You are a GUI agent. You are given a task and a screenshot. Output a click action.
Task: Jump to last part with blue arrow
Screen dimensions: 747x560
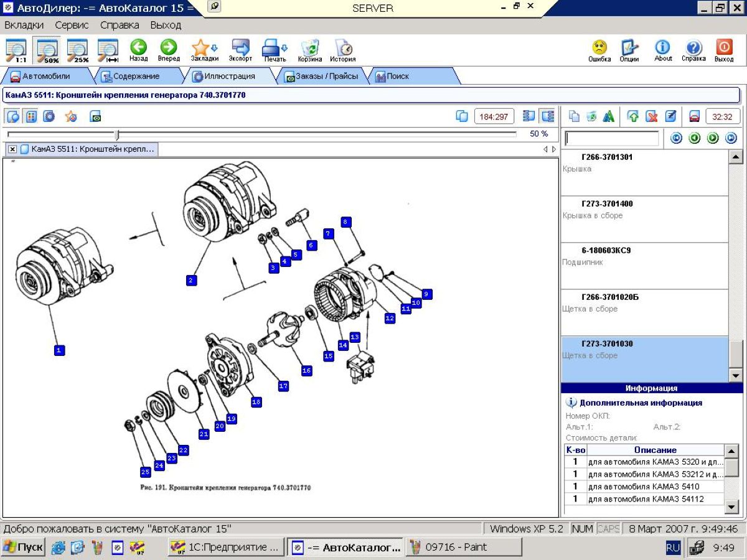(x=731, y=138)
